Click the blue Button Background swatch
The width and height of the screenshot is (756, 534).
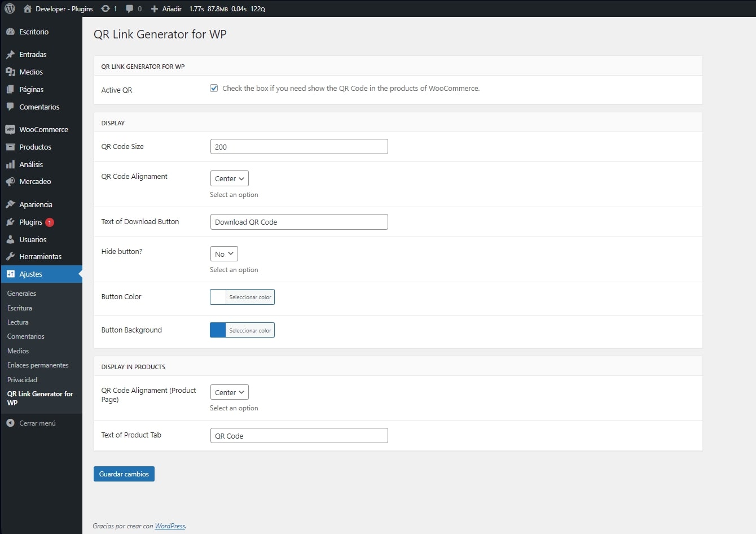tap(218, 330)
